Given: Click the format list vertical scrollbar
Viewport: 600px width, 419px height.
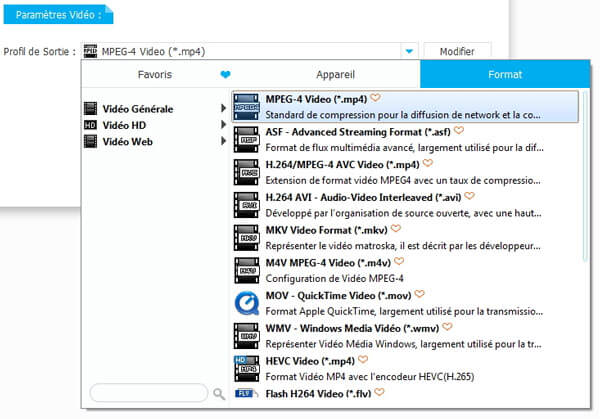Looking at the screenshot, I should tap(586, 180).
